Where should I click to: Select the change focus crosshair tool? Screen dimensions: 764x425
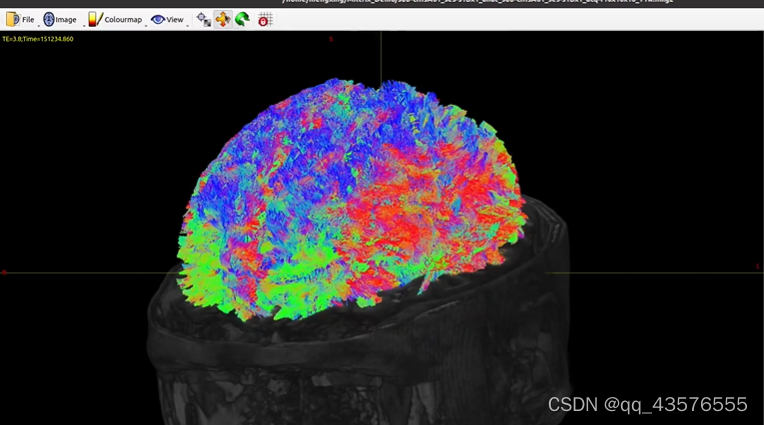204,19
